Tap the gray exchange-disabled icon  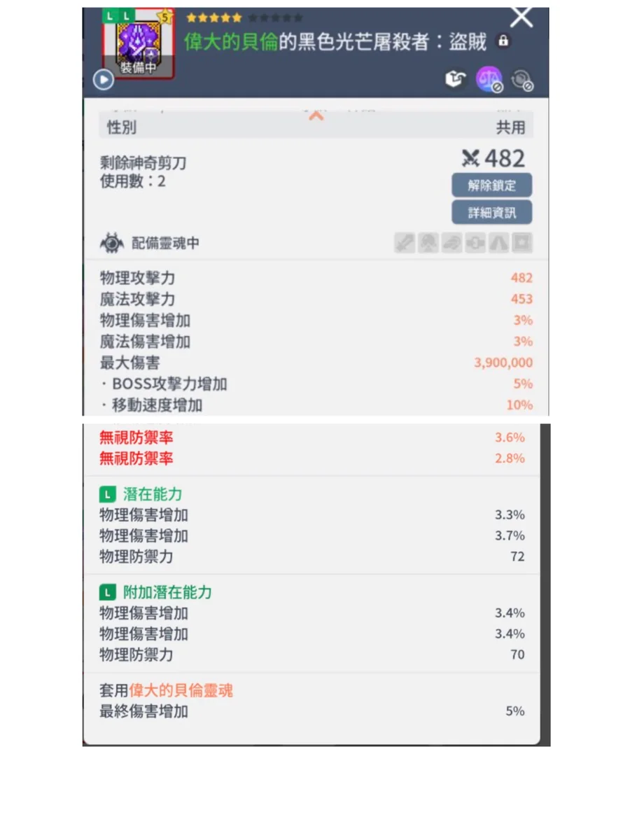coord(521,80)
